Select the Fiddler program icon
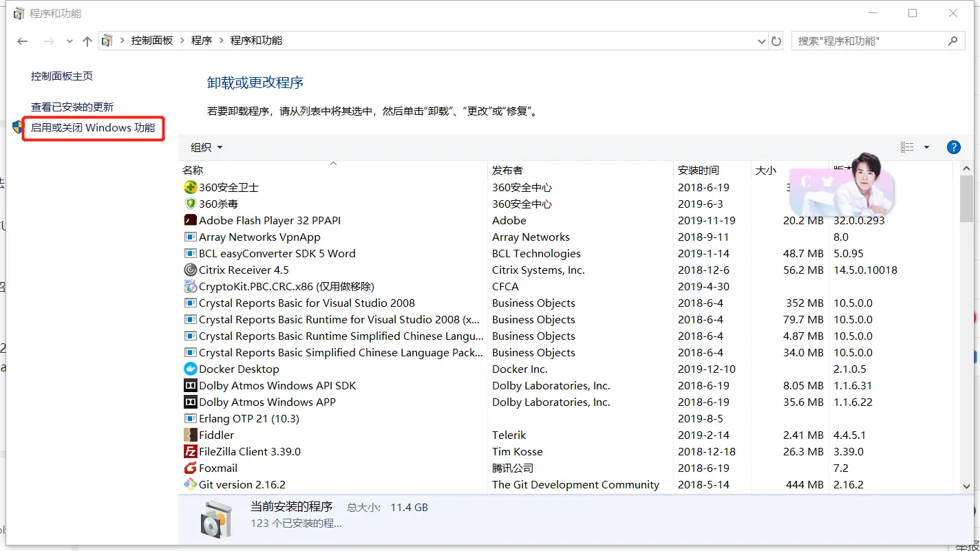This screenshot has width=980, height=551. [x=191, y=435]
